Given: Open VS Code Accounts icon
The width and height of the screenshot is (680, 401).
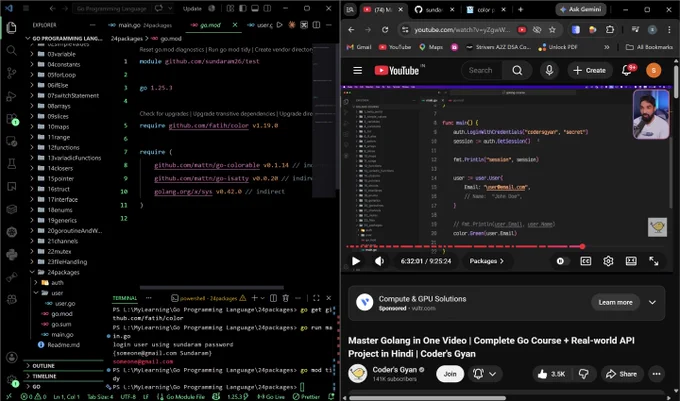Looking at the screenshot, I should click(12, 357).
